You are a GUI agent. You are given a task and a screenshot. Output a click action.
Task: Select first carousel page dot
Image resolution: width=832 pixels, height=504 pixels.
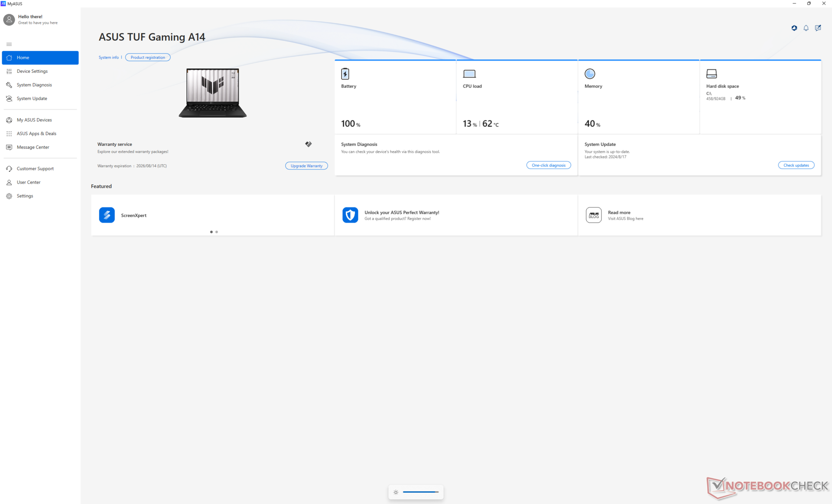pos(211,232)
